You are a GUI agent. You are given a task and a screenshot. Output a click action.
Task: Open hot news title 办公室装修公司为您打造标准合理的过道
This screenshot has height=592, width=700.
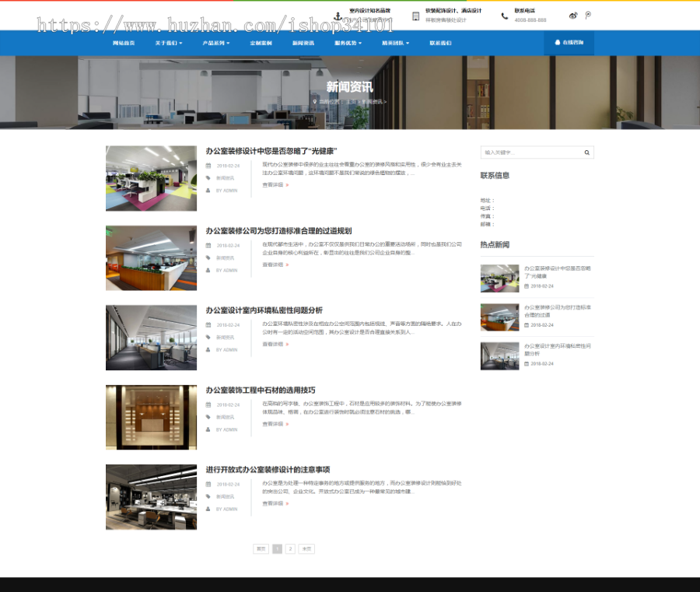pyautogui.click(x=557, y=311)
